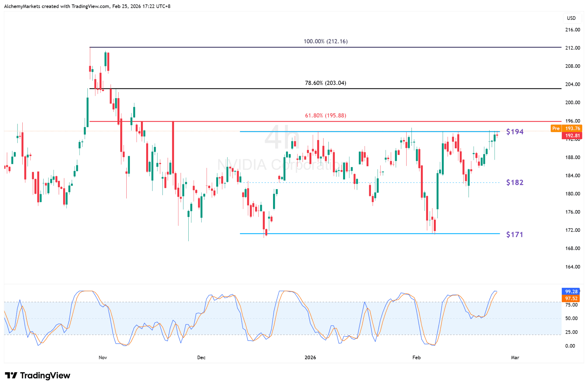Screen dimensions: 588x388
Task: Click the TradingView.com text in the header
Action: click(x=90, y=6)
